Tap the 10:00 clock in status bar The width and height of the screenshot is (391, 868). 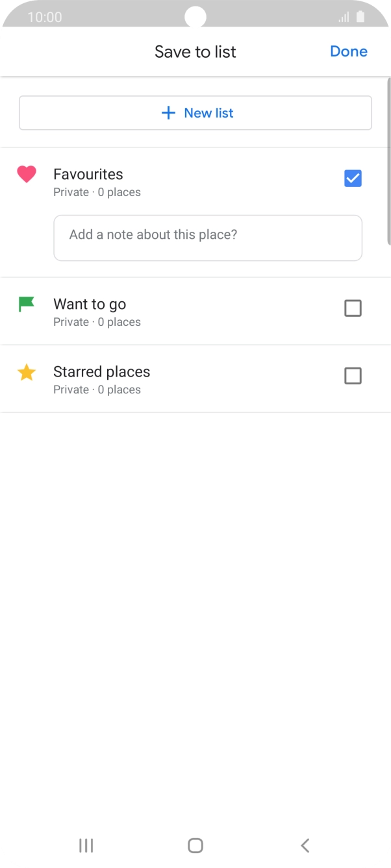(45, 18)
